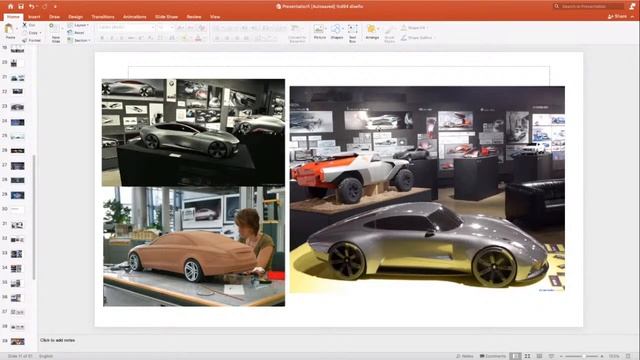Click the 'Click to add notes' area

pyautogui.click(x=58, y=340)
